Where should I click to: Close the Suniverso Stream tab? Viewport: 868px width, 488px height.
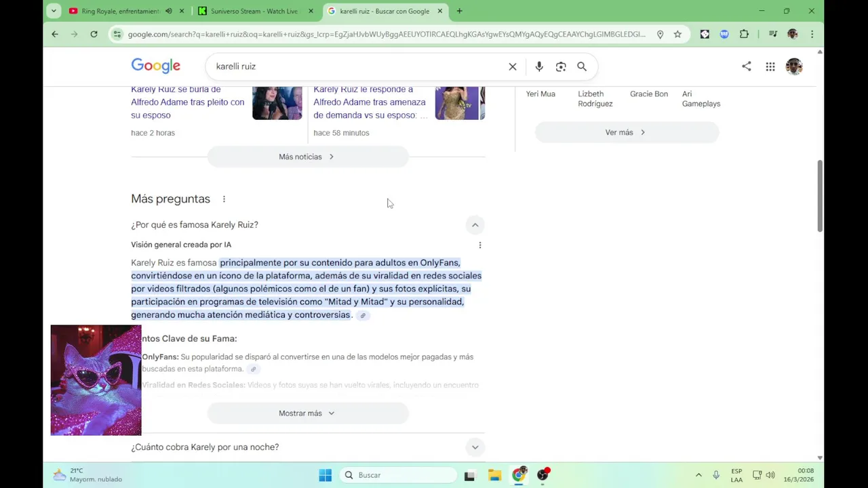(311, 11)
